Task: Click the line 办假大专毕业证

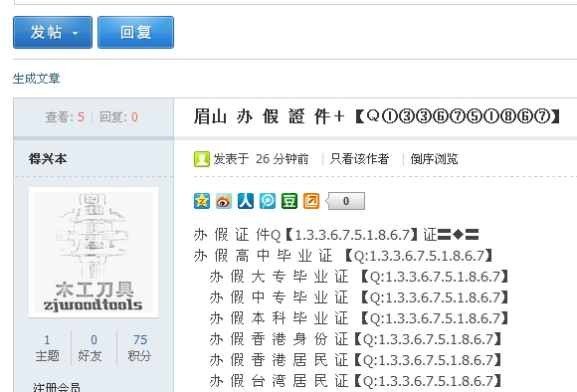Action: [359, 277]
